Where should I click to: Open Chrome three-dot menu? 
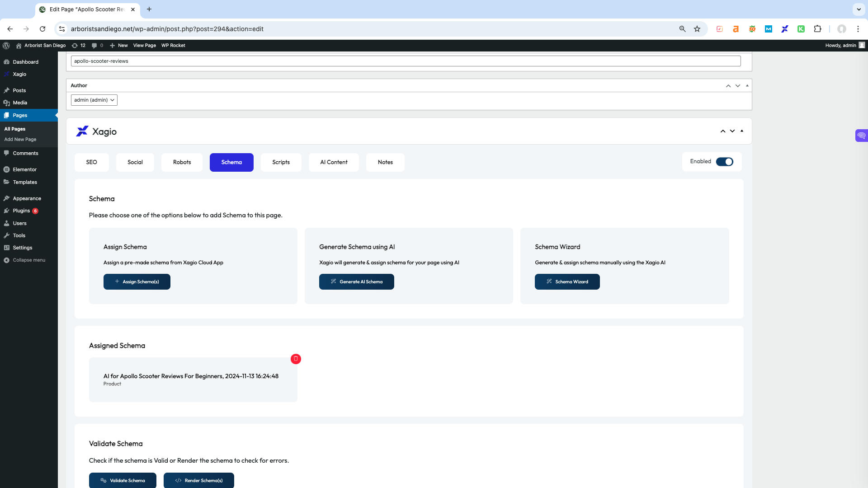[x=858, y=29]
